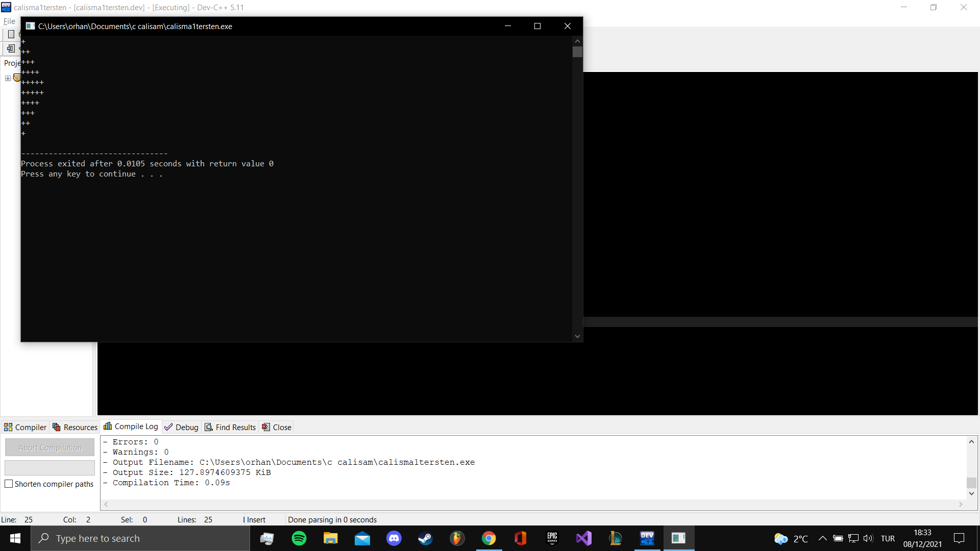The image size is (980, 551).
Task: Open the volume control in tray
Action: 868,538
